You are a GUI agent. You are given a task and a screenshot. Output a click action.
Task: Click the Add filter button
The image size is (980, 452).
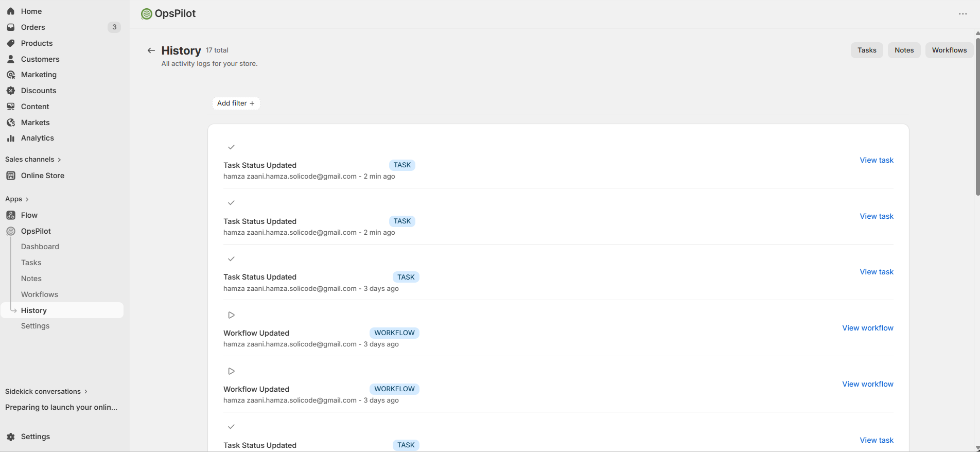[x=236, y=103]
